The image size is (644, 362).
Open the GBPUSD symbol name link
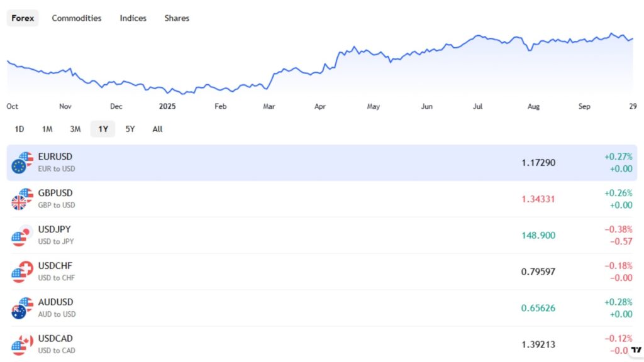[x=55, y=193]
